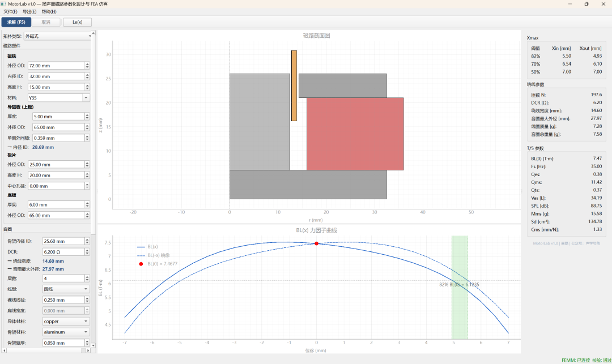
Task: Click the left panel's horizontal scrollbar
Action: tap(45, 351)
